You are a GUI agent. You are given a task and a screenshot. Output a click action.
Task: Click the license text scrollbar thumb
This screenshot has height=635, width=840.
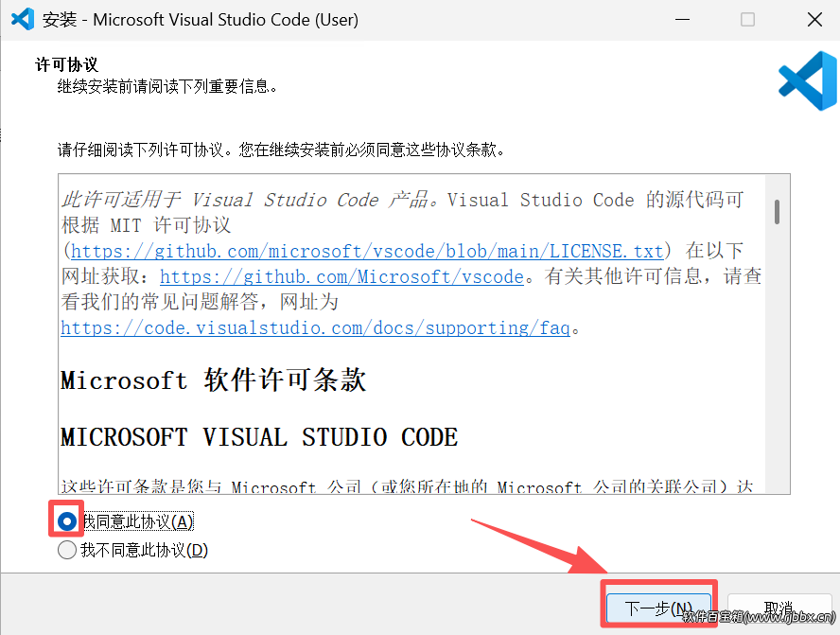click(x=777, y=212)
